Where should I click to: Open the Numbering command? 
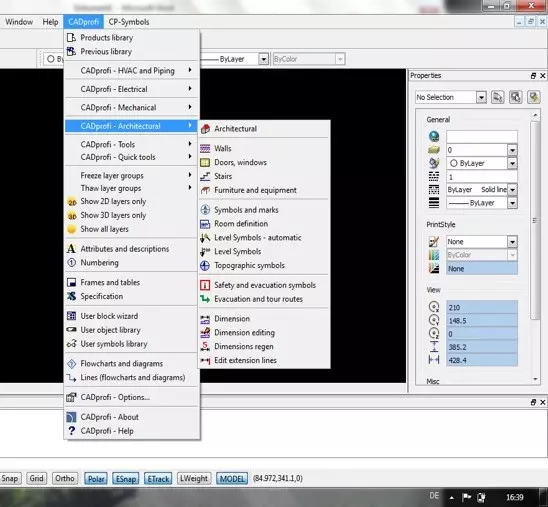click(x=132, y=263)
